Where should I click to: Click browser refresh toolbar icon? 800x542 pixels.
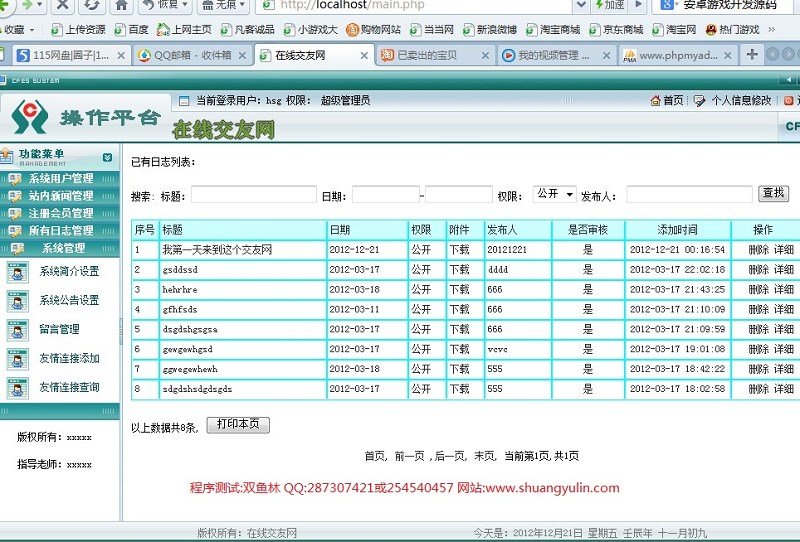(91, 5)
